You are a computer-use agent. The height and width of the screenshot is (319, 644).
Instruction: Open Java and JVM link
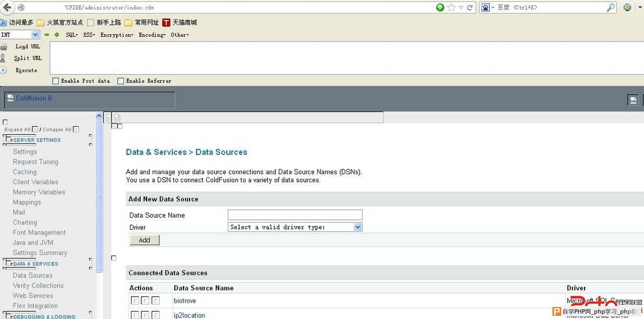(33, 243)
